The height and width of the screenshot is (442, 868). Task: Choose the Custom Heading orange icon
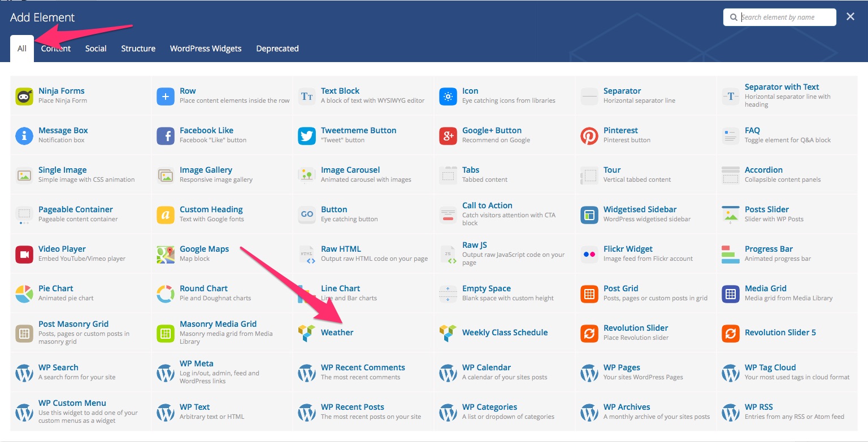[166, 215]
